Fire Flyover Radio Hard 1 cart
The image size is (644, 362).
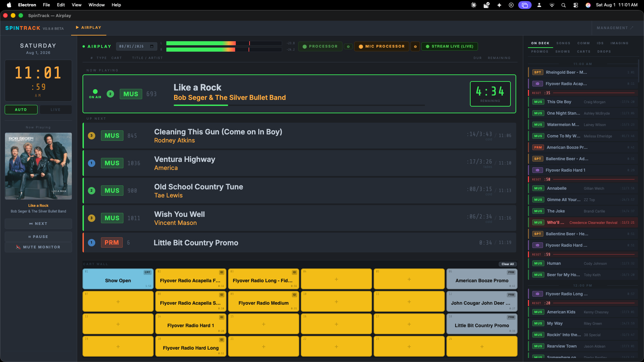tap(191, 324)
